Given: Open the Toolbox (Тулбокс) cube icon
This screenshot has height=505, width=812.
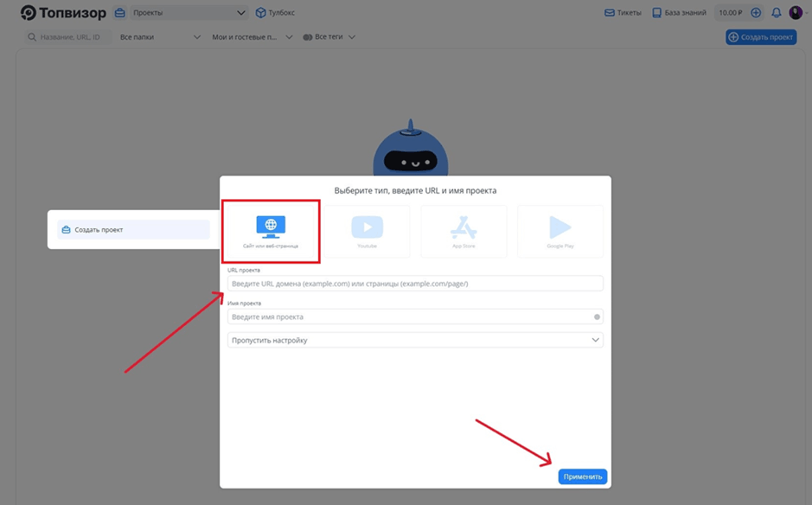Looking at the screenshot, I should (x=261, y=13).
